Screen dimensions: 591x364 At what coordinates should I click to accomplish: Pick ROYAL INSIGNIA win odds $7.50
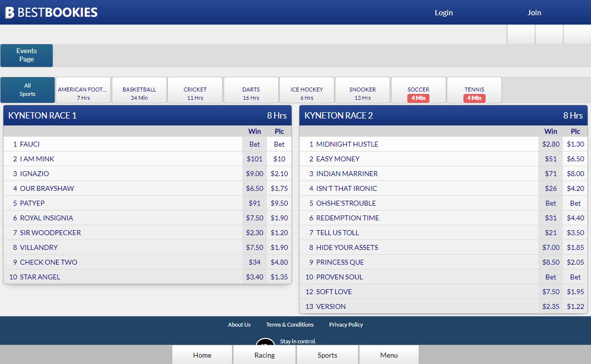[255, 218]
